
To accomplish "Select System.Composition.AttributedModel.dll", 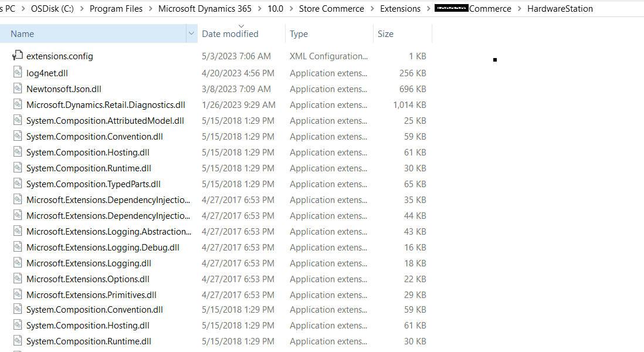I will [105, 121].
